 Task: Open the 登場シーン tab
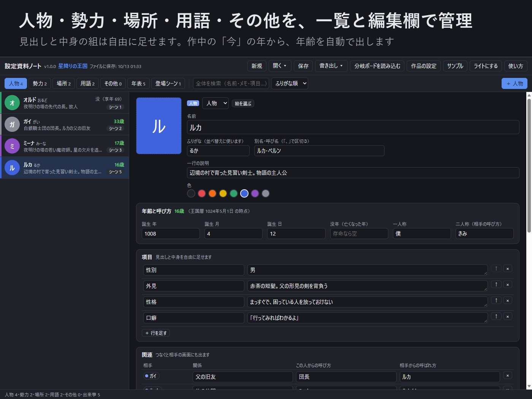point(168,84)
